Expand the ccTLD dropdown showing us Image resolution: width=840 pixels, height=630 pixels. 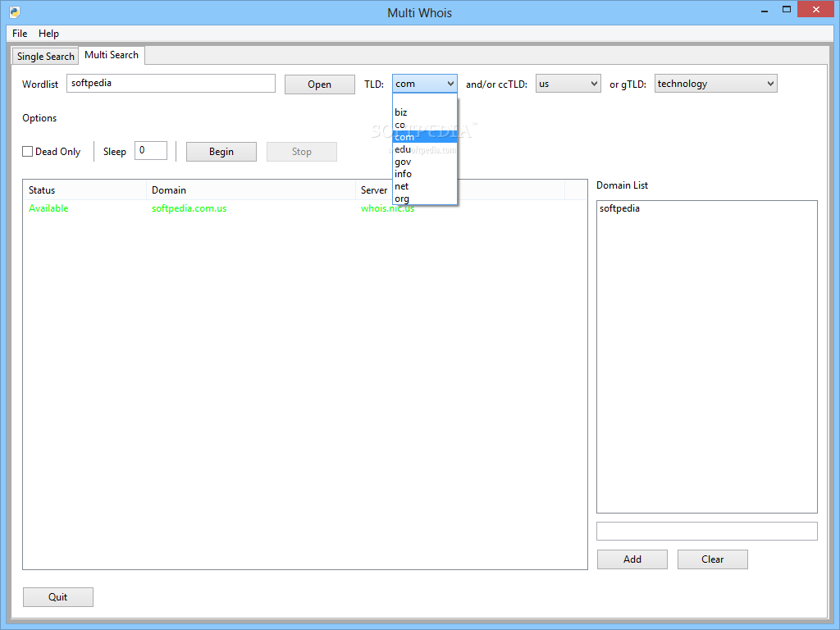(x=568, y=84)
